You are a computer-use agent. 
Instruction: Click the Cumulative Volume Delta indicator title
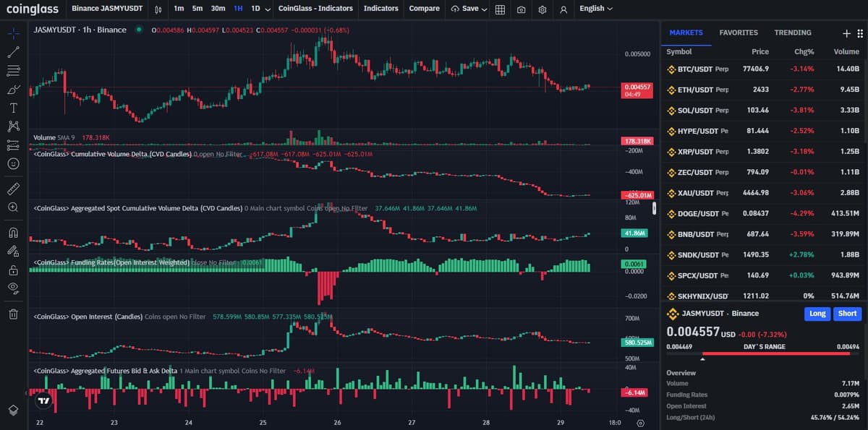click(112, 154)
